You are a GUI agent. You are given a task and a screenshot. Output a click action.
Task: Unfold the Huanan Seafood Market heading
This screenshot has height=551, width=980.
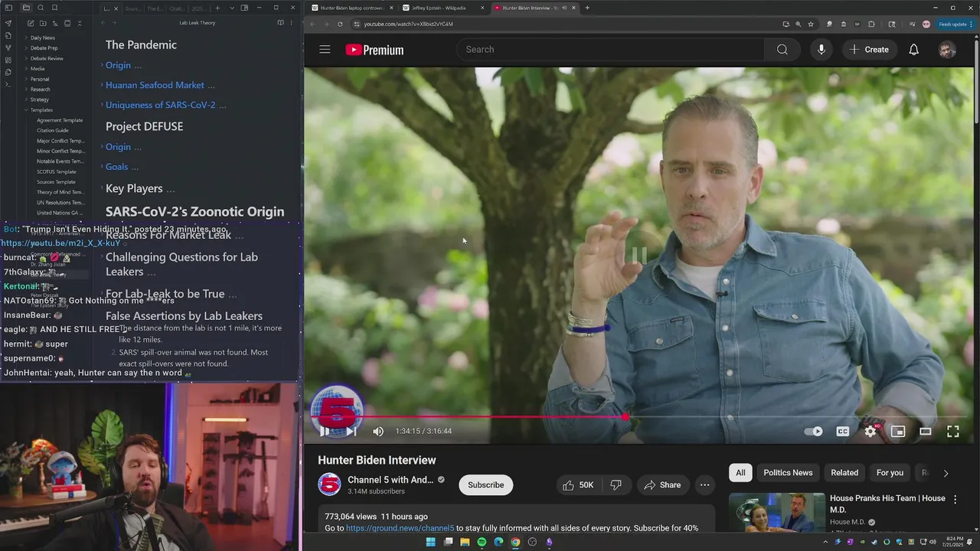[x=102, y=85]
